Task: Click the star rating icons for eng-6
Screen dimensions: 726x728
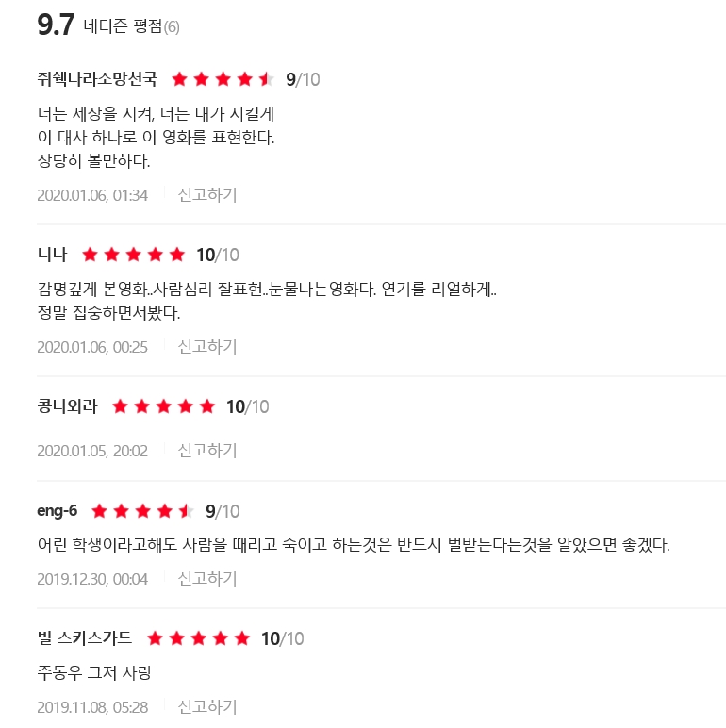Action: [142, 512]
